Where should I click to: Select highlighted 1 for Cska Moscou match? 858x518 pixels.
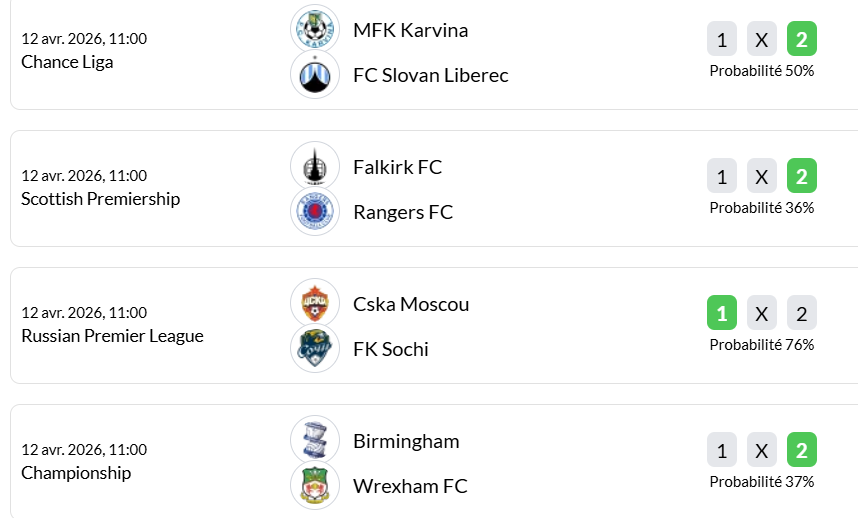722,314
